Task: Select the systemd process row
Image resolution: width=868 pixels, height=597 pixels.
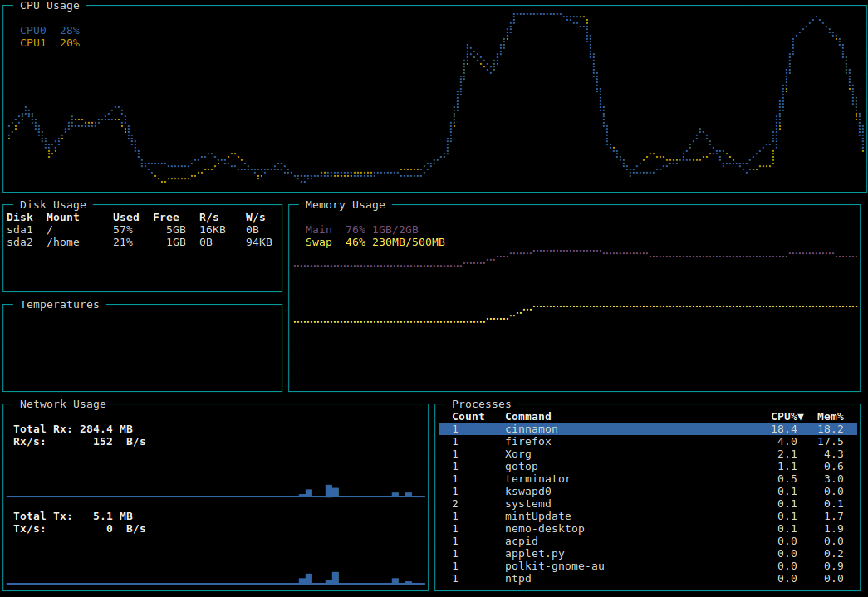Action: tap(527, 504)
